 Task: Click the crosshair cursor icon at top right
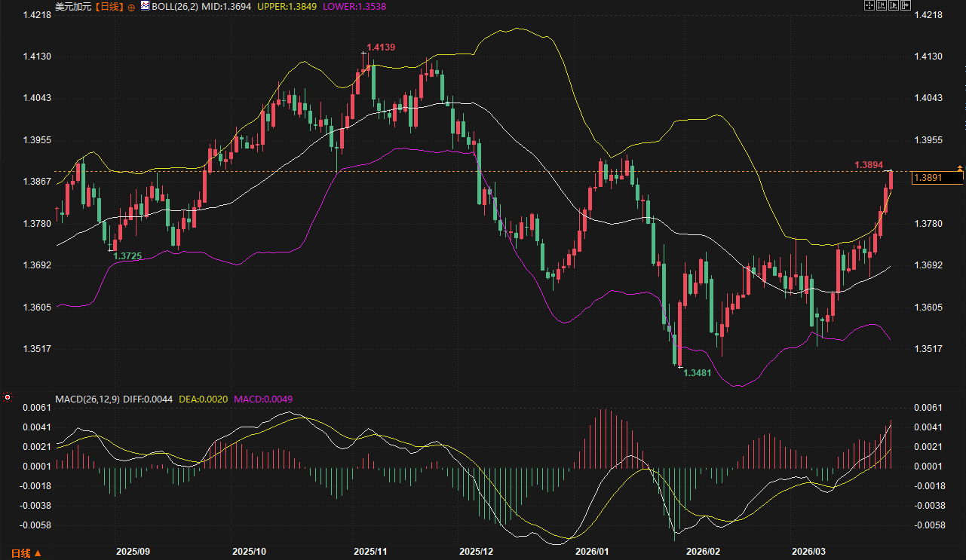pos(869,5)
